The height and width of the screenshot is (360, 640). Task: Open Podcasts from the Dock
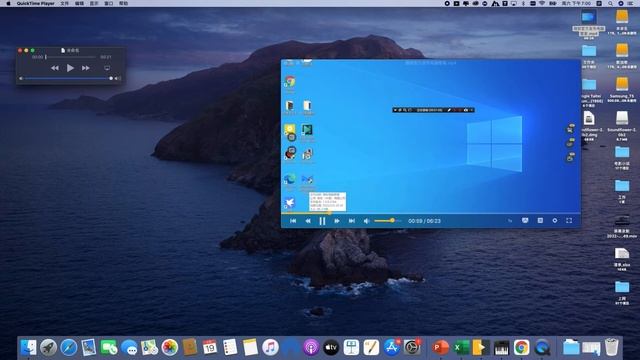[x=311, y=347]
